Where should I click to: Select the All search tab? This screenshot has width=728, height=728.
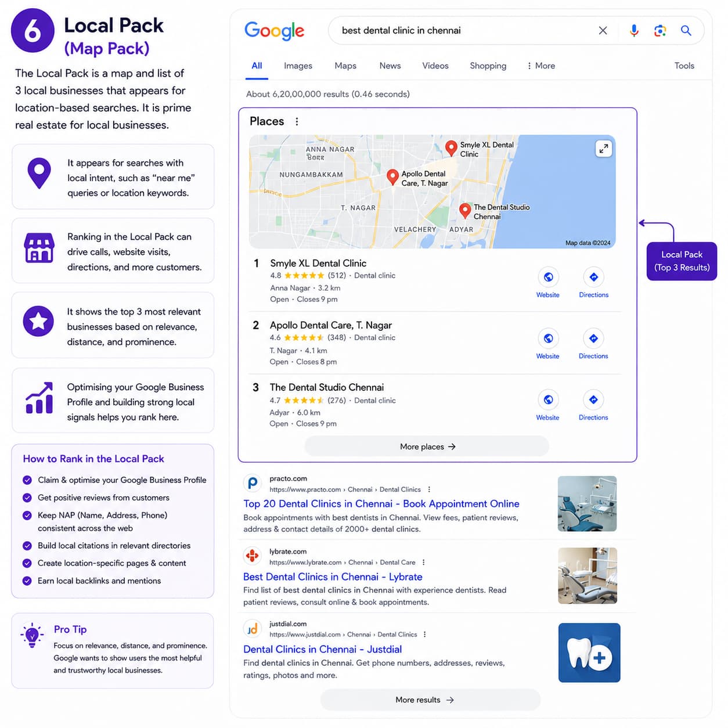(257, 66)
